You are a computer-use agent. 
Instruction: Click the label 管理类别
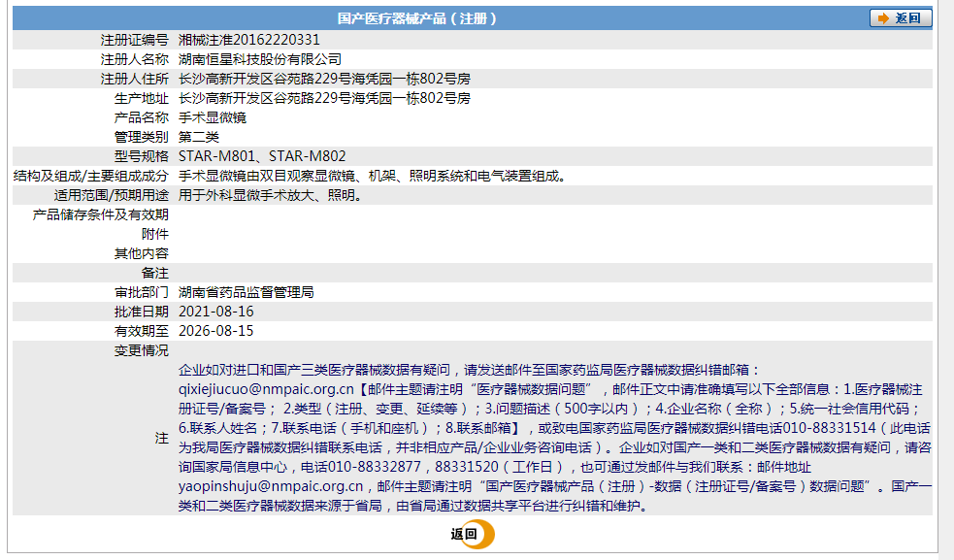tap(141, 137)
